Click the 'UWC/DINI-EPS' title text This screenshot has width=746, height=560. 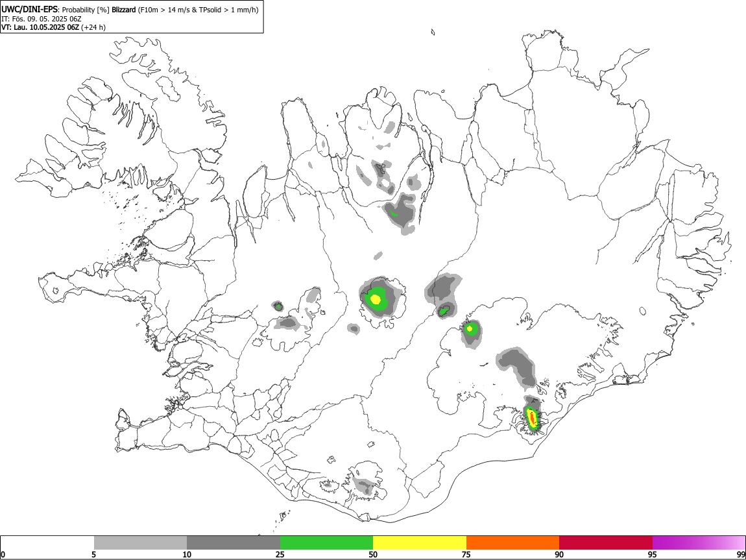[x=29, y=10]
